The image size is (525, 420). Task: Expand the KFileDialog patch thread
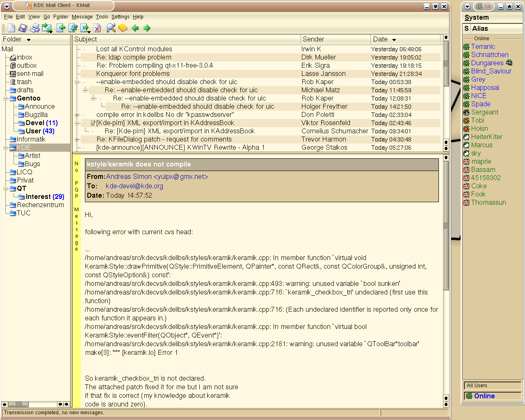77,139
